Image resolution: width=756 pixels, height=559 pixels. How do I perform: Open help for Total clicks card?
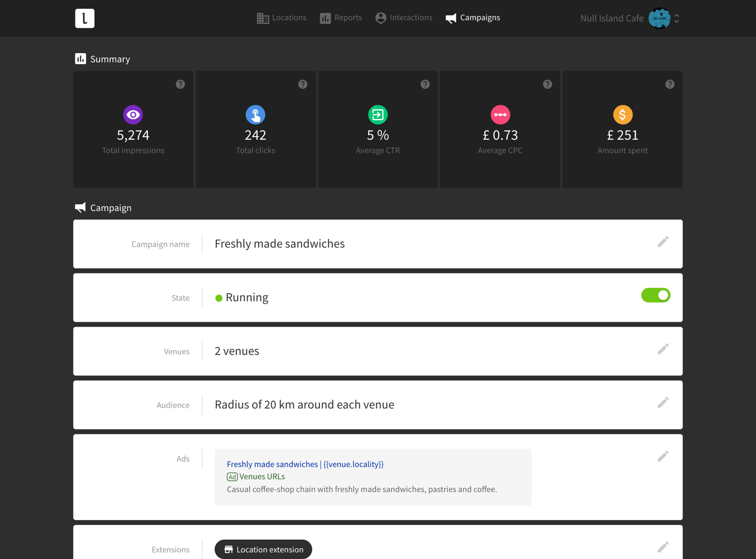[302, 84]
